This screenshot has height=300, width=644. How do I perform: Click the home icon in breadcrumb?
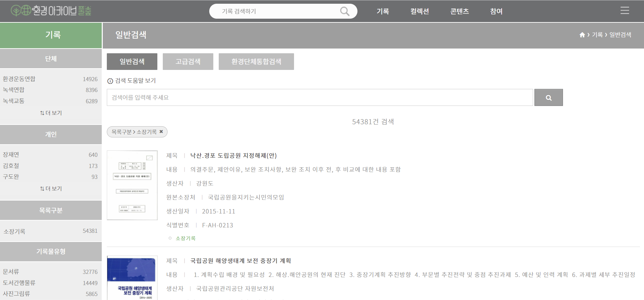tap(582, 35)
